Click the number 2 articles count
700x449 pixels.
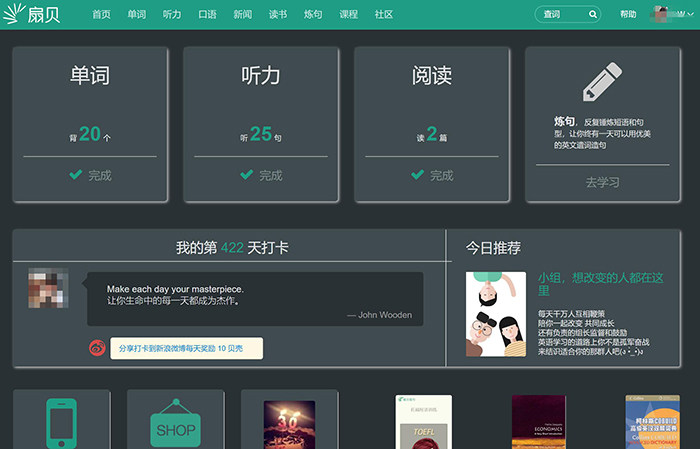tap(432, 134)
